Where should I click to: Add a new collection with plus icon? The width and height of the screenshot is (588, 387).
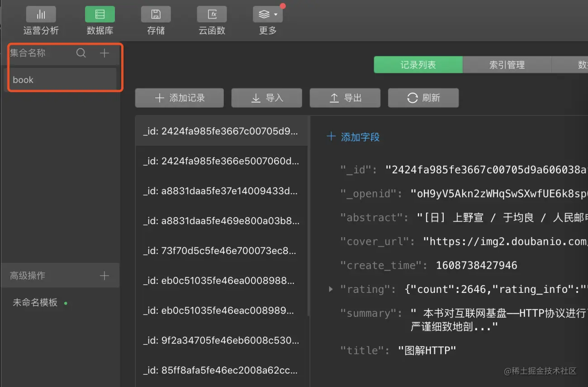(x=104, y=53)
